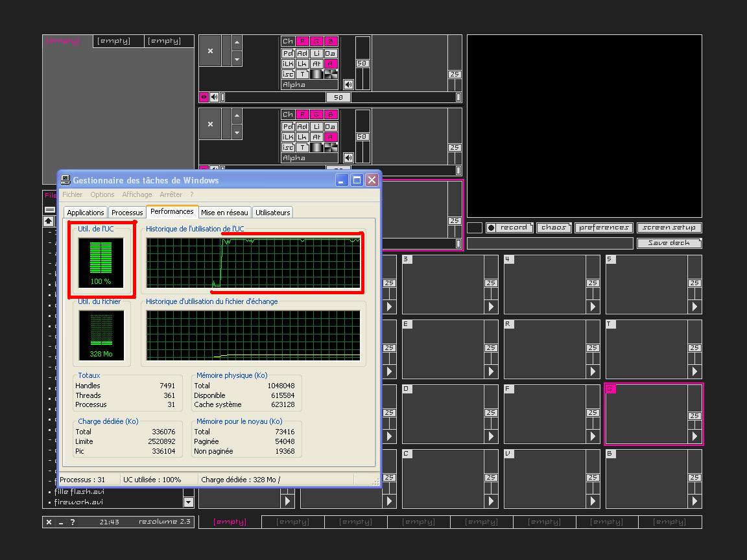
Task: Open the screen setup dialog
Action: [669, 227]
